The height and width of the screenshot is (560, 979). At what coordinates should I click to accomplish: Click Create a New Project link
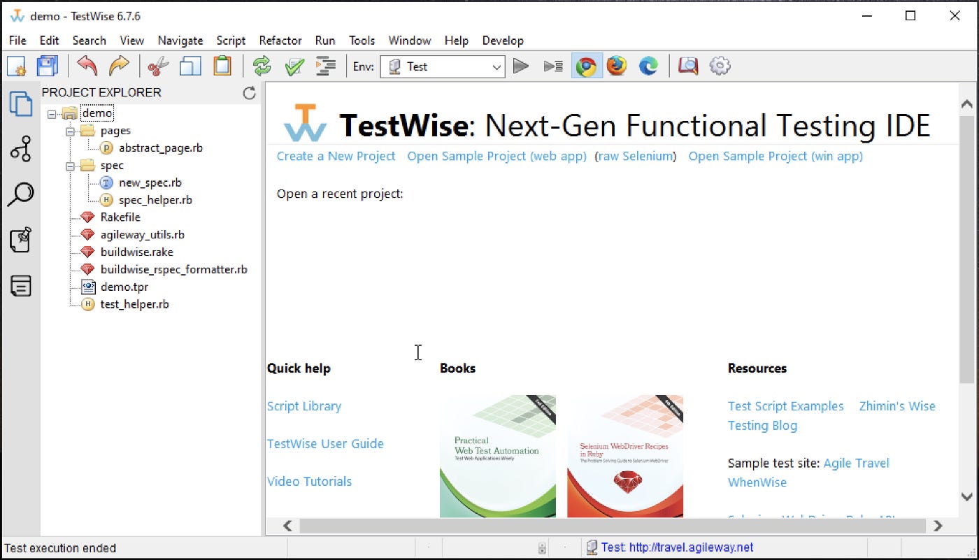pos(336,156)
